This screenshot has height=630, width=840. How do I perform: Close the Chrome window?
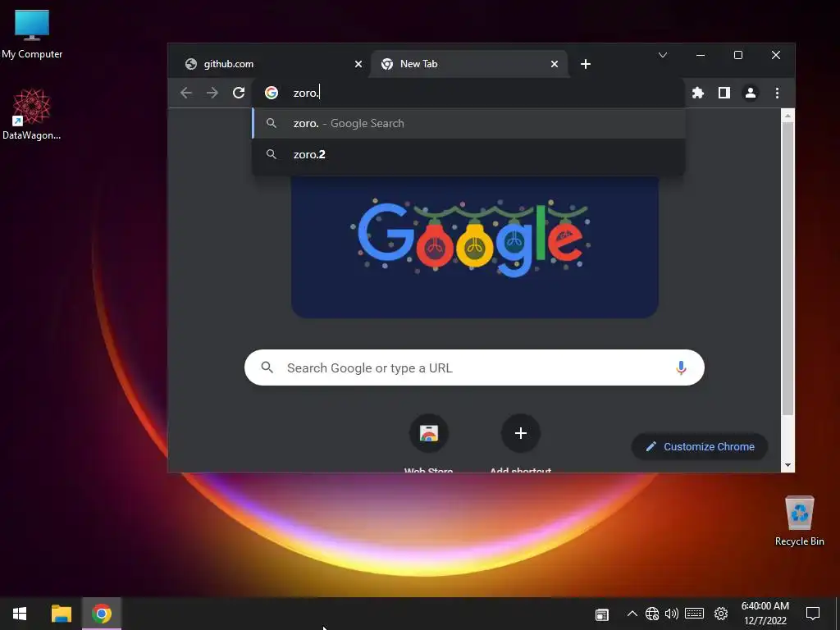(775, 55)
